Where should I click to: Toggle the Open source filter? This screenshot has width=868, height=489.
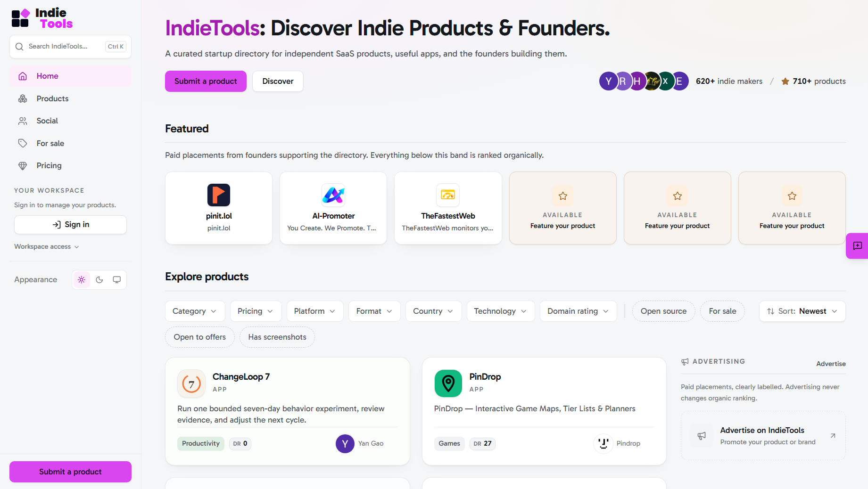(663, 311)
